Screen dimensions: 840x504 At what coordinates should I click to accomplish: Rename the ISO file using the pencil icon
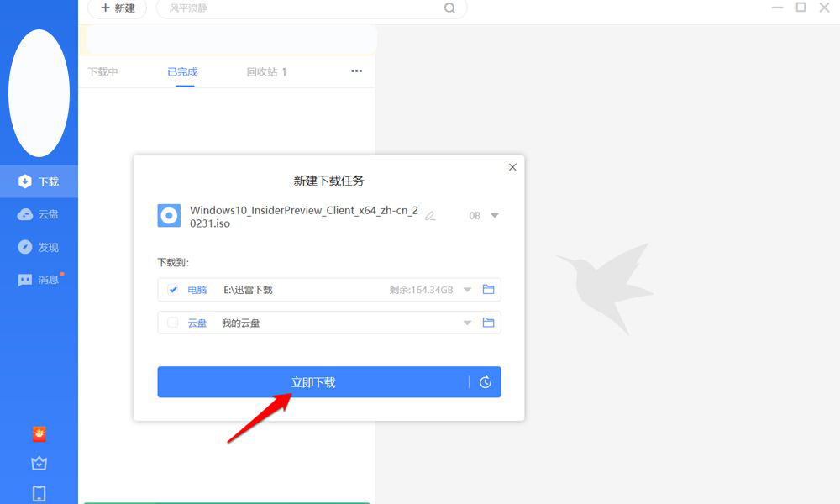[x=429, y=216]
